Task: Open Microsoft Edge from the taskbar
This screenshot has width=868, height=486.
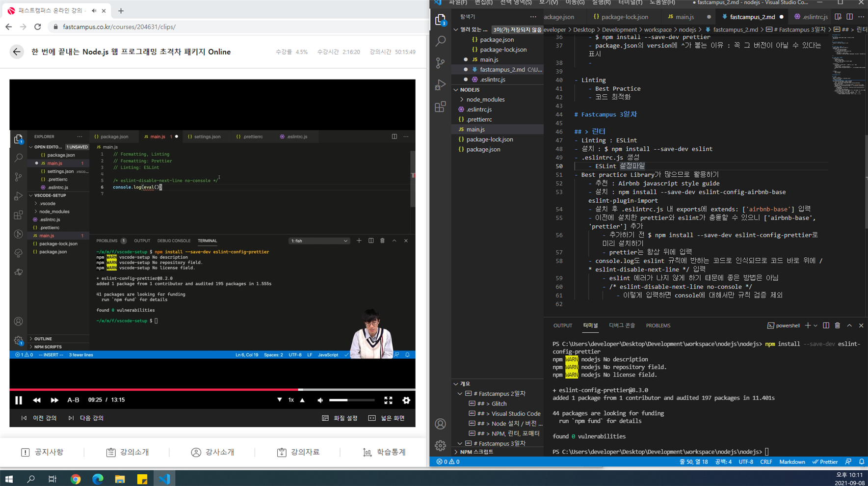Action: coord(98,479)
